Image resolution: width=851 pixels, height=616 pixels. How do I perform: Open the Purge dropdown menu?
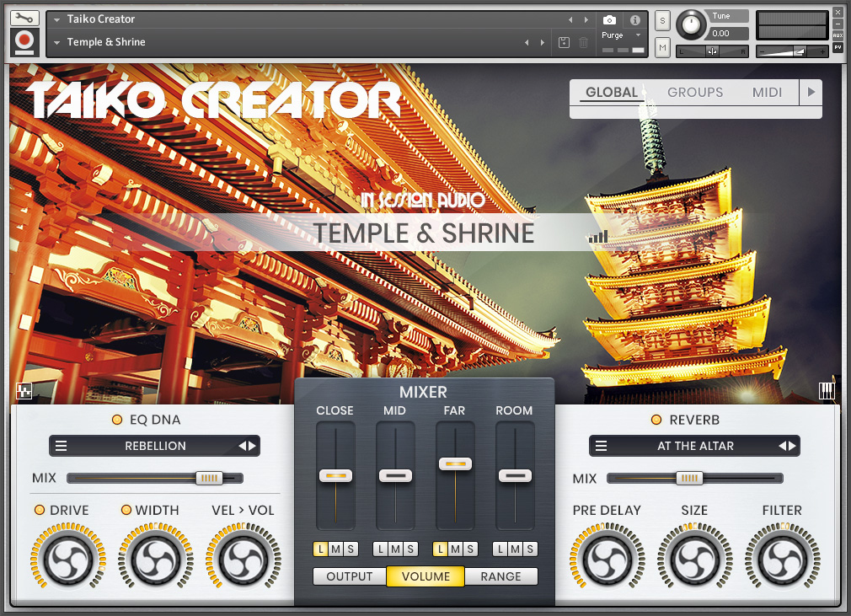[622, 35]
